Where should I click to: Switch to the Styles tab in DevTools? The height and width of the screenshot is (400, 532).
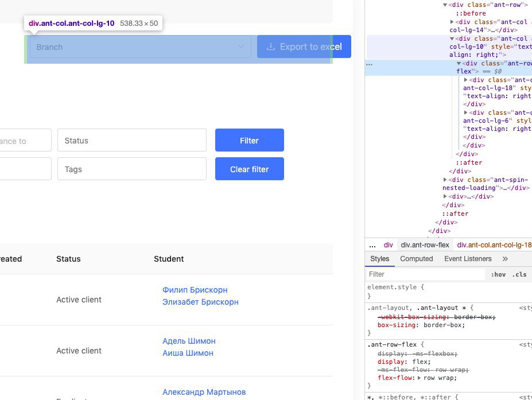coord(380,259)
